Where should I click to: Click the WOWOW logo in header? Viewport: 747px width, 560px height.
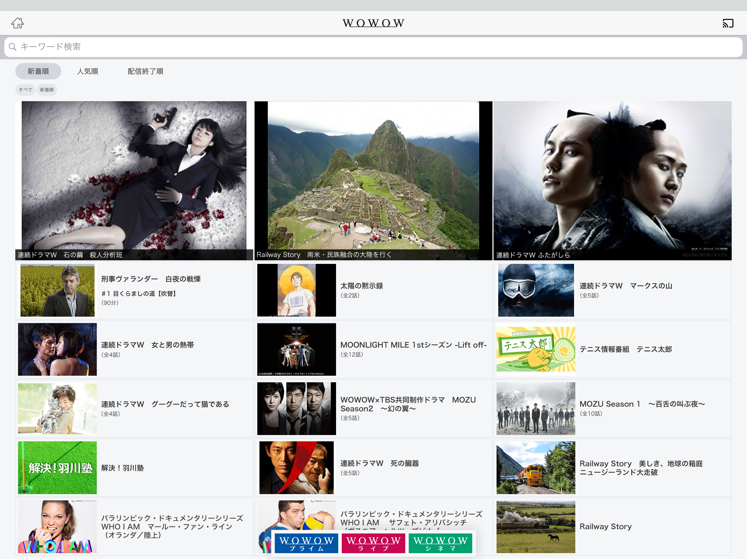point(373,23)
